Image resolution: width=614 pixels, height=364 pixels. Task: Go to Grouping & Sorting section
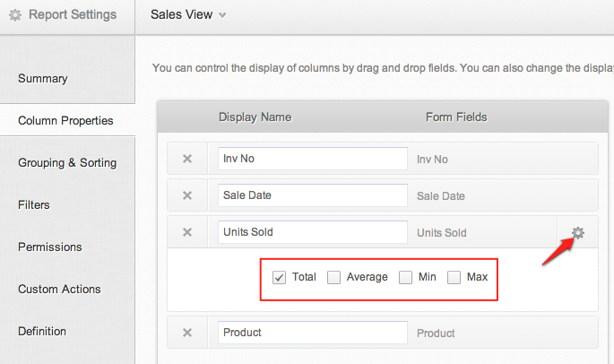pos(67,163)
